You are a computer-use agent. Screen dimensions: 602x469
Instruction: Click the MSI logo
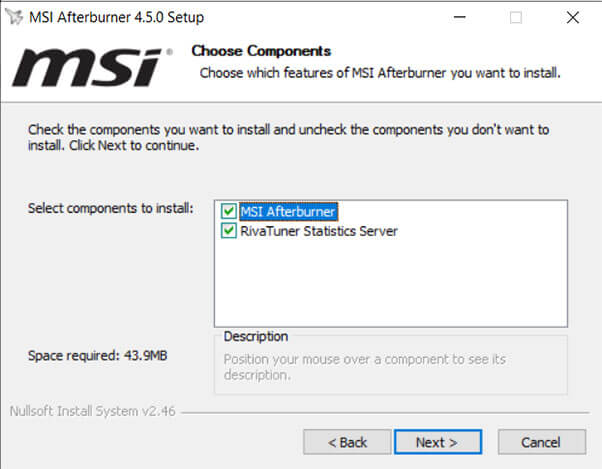point(91,67)
